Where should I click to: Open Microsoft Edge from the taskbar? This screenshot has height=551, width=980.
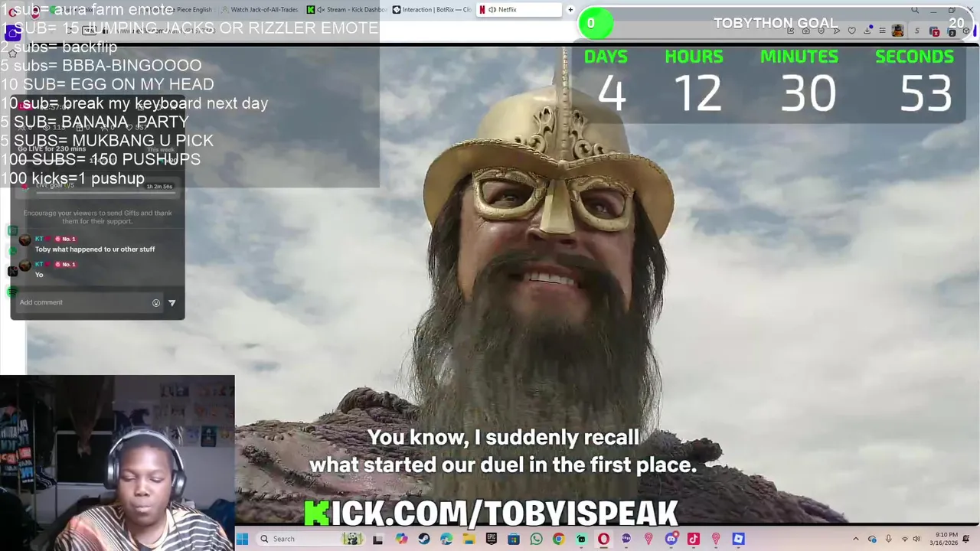click(446, 540)
